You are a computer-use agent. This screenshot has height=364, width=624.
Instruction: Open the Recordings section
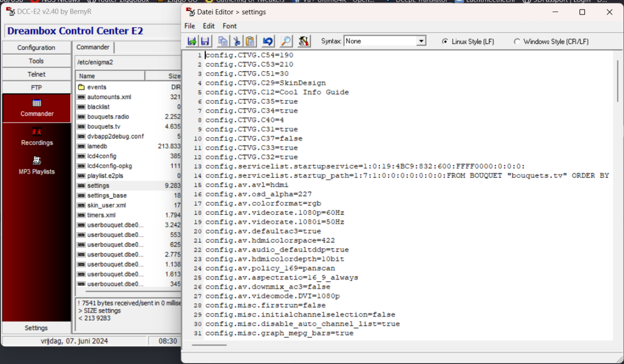(36, 136)
